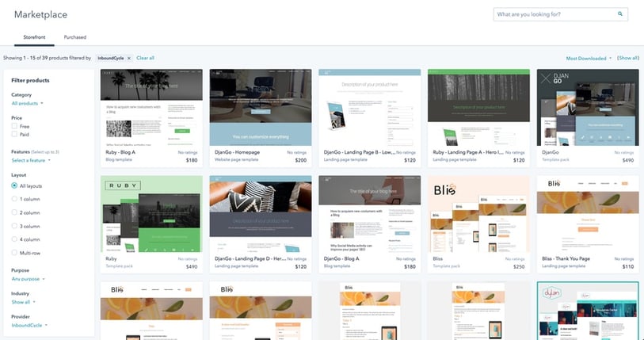Clear all applied filters
Viewport: 644px width, 340px height.
coord(146,58)
